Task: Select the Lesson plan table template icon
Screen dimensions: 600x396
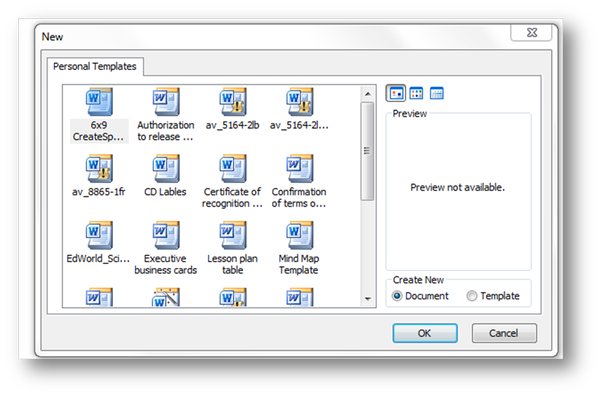Action: pyautogui.click(x=233, y=235)
